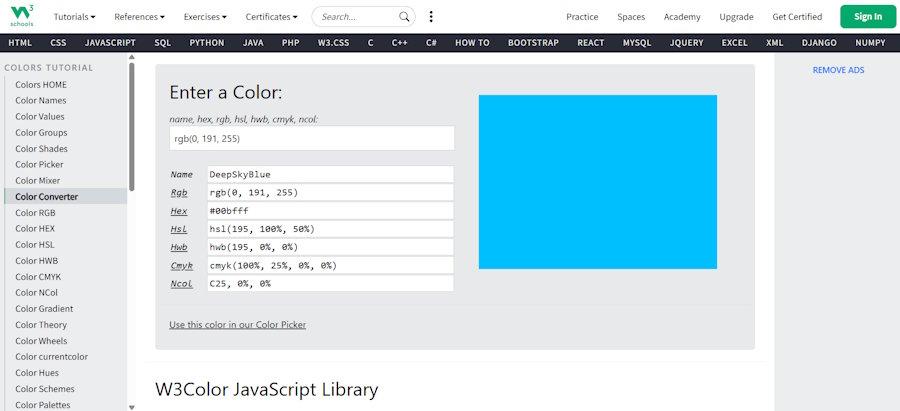This screenshot has height=411, width=900.
Task: Select CSS in the topic bar
Action: pyautogui.click(x=58, y=42)
